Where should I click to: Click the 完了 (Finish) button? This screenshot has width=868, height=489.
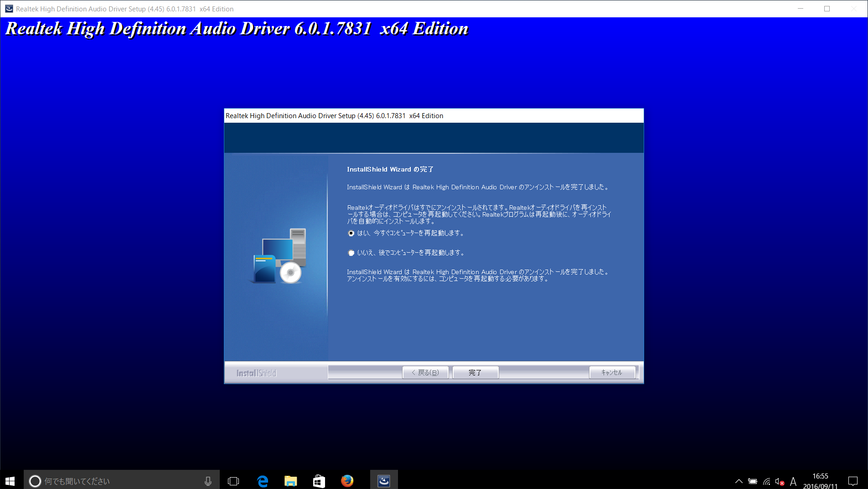[475, 373]
